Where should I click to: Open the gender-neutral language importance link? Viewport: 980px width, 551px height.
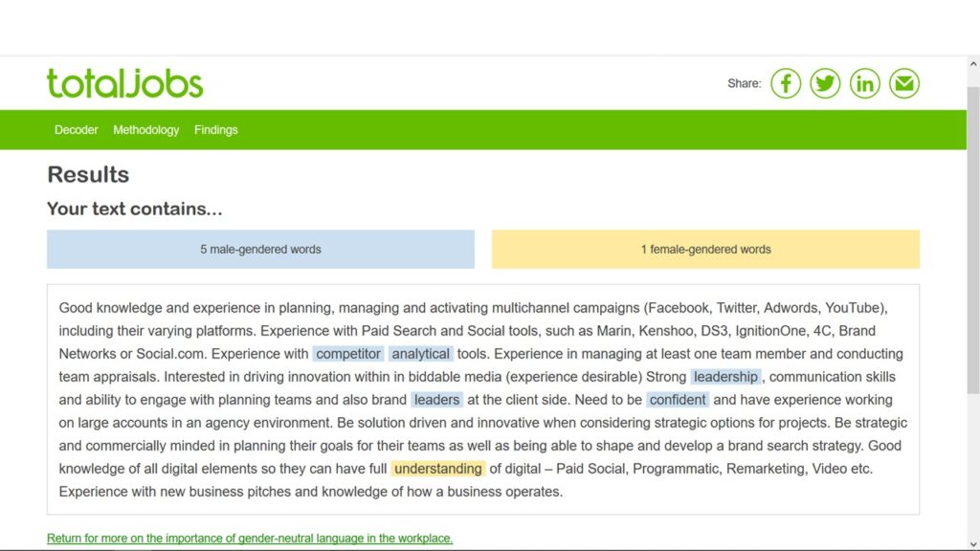click(x=250, y=538)
